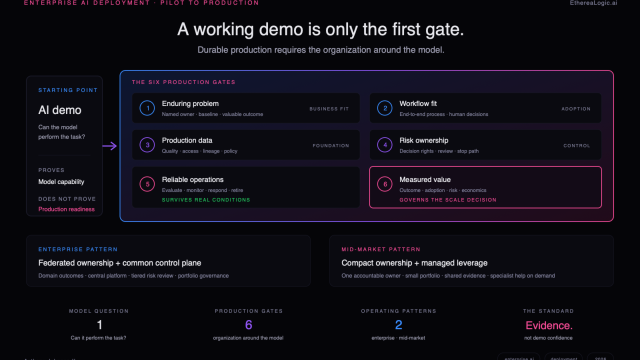The height and width of the screenshot is (360, 640).
Task: Click the "Durable production requires" subtitle
Action: [x=321, y=50]
